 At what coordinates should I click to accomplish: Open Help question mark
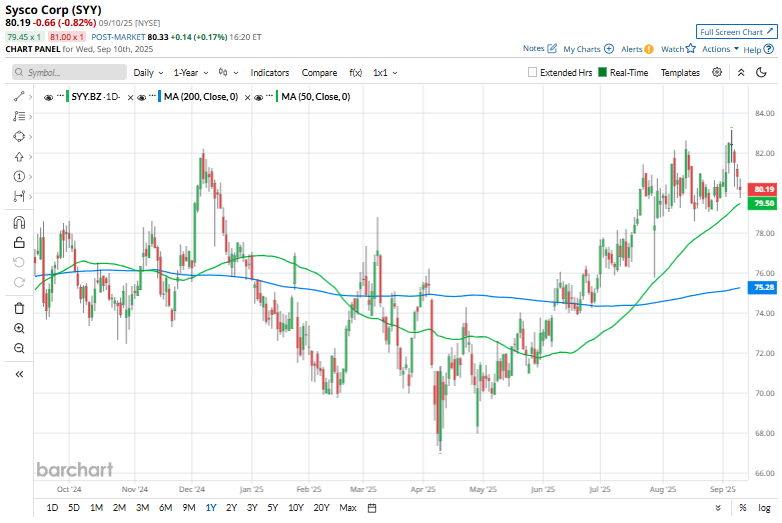coord(769,49)
